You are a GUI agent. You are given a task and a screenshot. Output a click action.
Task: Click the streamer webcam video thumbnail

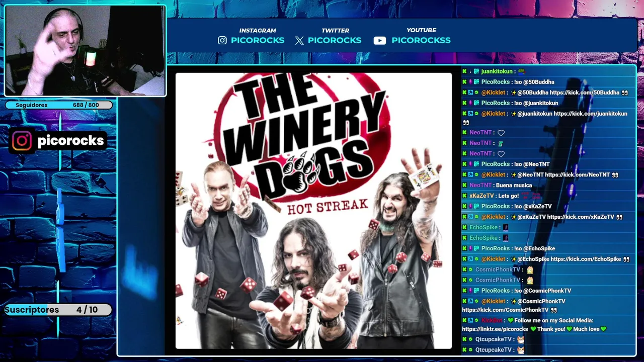[x=85, y=50]
